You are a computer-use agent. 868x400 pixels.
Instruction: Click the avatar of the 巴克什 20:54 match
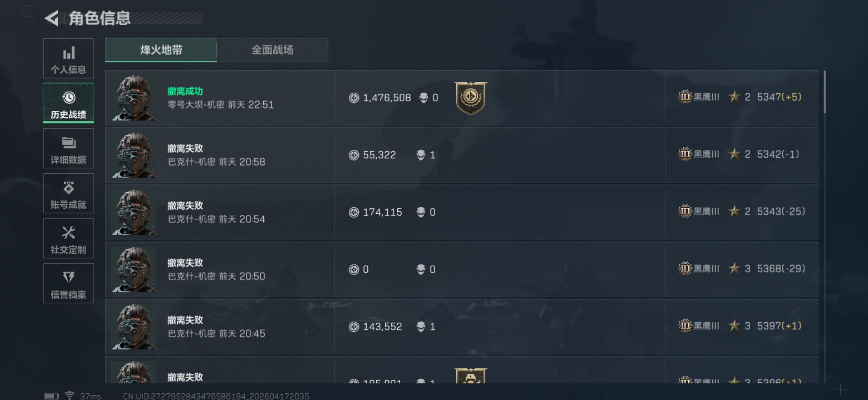pos(134,212)
